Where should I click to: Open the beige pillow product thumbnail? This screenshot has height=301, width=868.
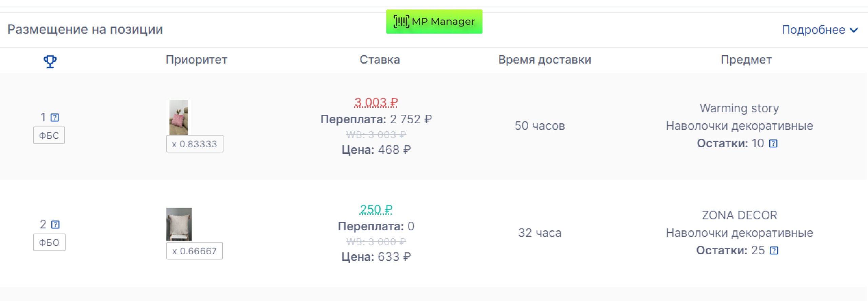click(179, 224)
